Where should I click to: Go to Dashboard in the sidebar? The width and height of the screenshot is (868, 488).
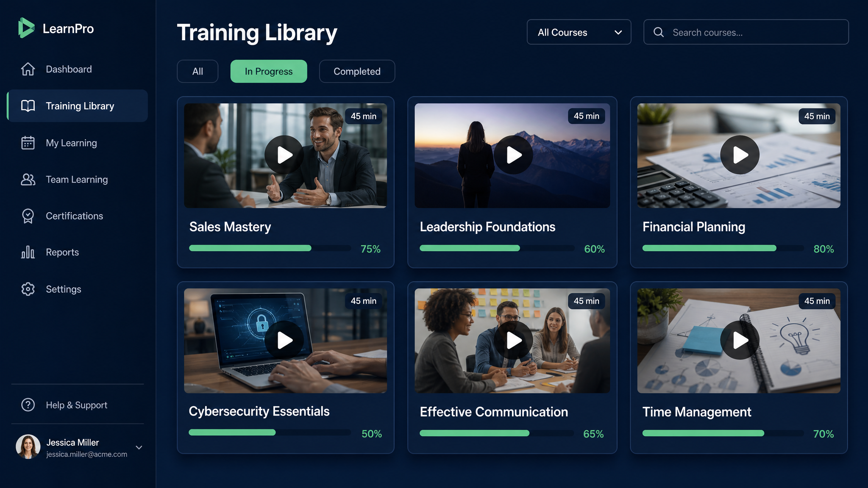point(77,69)
